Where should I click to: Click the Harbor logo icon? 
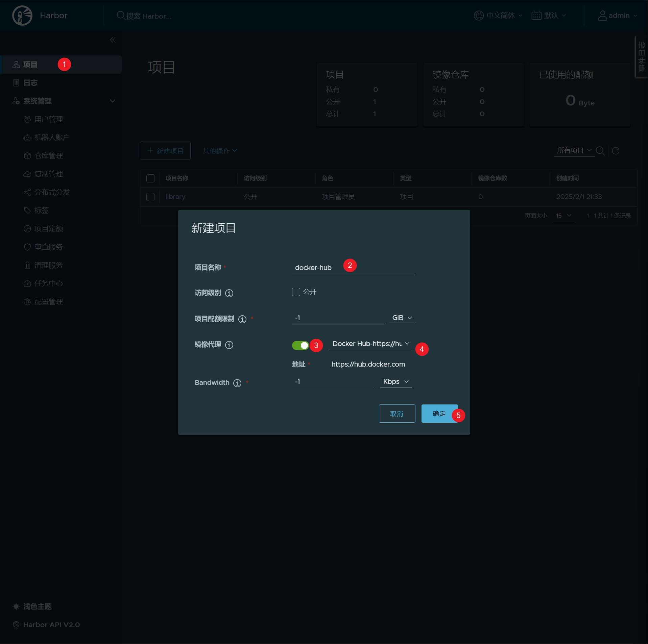(x=22, y=16)
